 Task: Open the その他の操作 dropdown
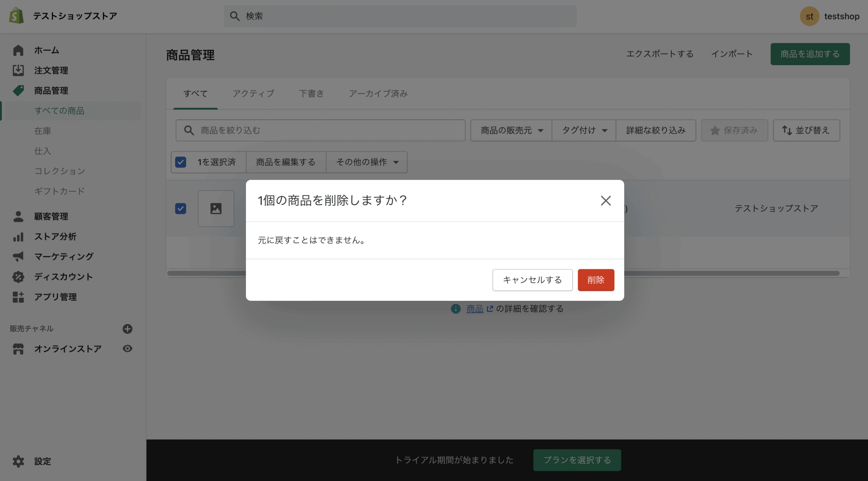click(x=366, y=162)
